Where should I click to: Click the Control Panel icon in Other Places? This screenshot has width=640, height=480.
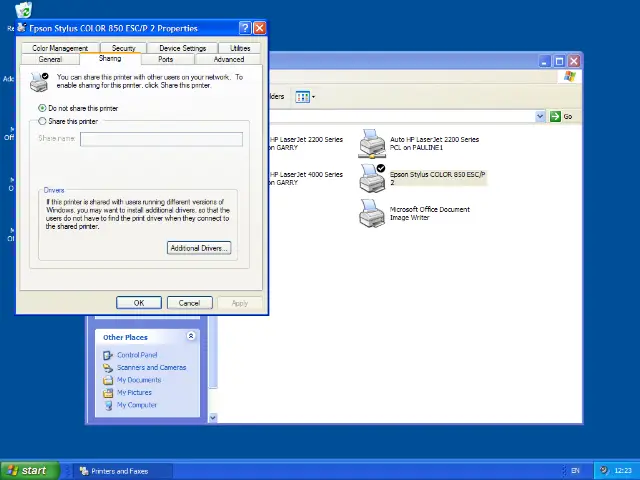pos(108,356)
